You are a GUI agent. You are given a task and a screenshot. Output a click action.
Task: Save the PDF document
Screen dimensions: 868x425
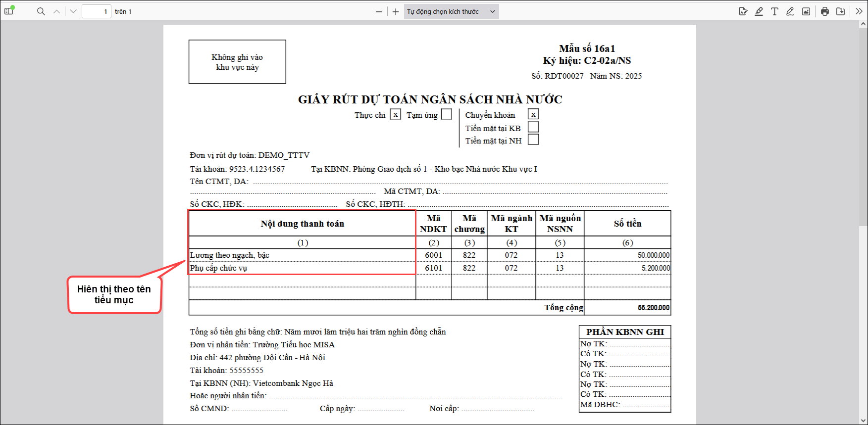point(841,11)
